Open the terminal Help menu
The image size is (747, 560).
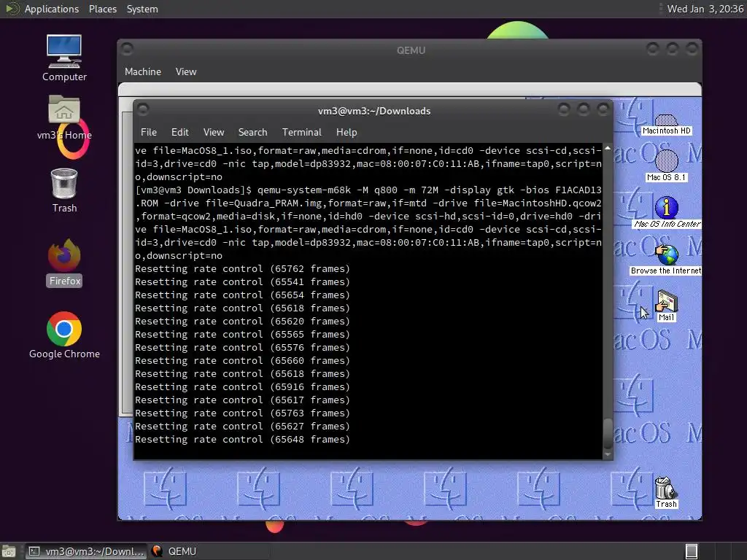(x=347, y=133)
